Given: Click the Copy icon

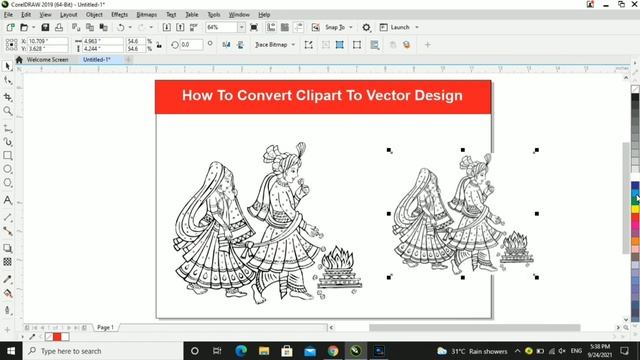Looking at the screenshot, I should tap(90, 27).
